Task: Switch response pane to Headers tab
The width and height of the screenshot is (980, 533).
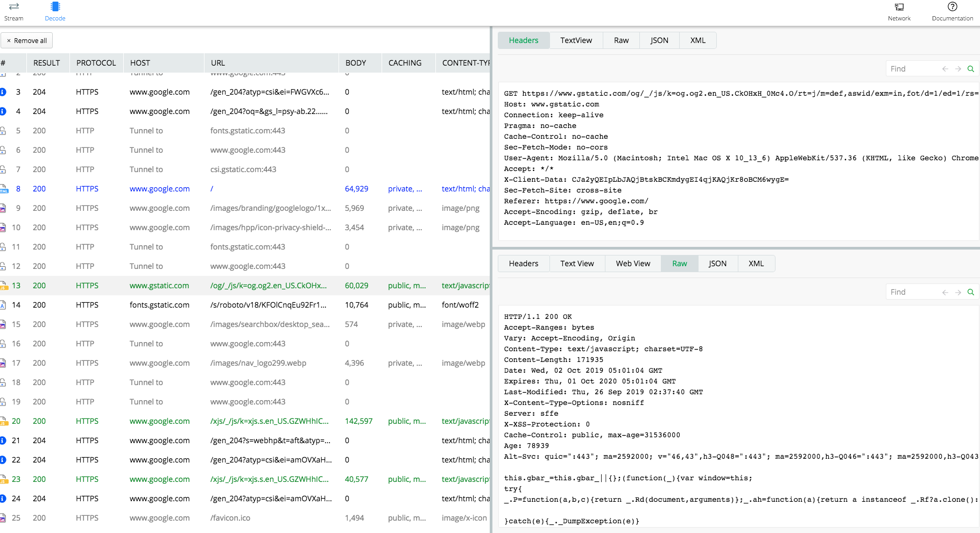Action: pos(523,264)
